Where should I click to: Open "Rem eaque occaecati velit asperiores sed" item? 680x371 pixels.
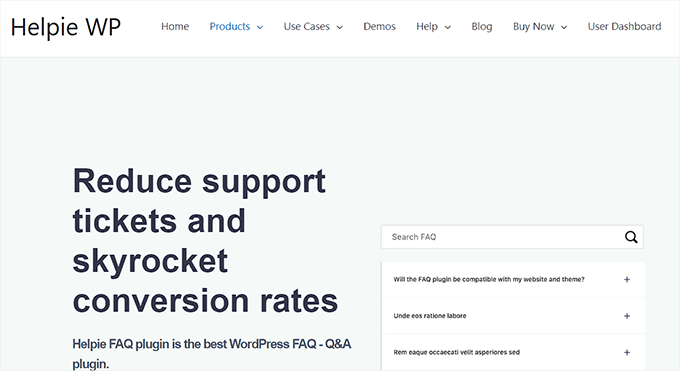pyautogui.click(x=456, y=352)
